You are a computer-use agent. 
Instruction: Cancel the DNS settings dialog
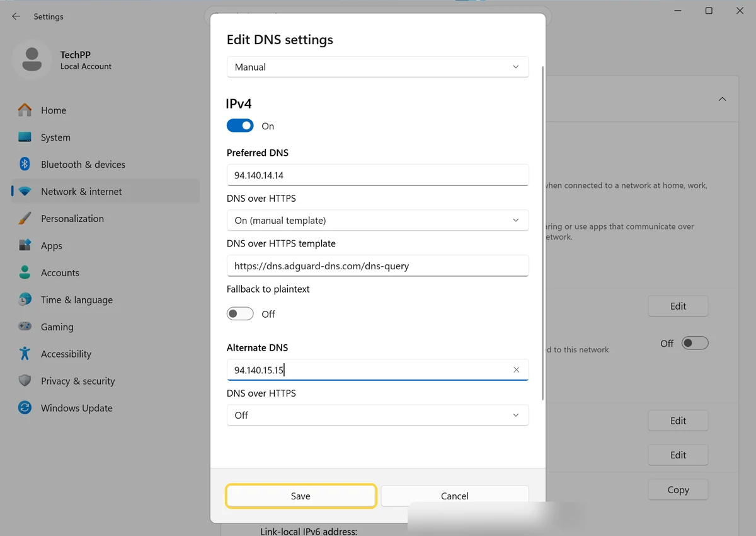[x=454, y=496]
